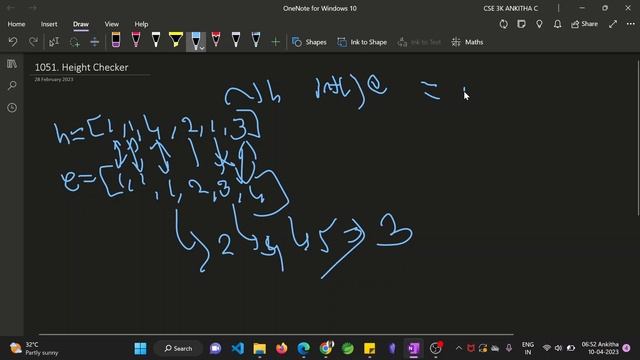Image resolution: width=640 pixels, height=360 pixels.
Task: Open the Help tab
Action: [x=141, y=24]
